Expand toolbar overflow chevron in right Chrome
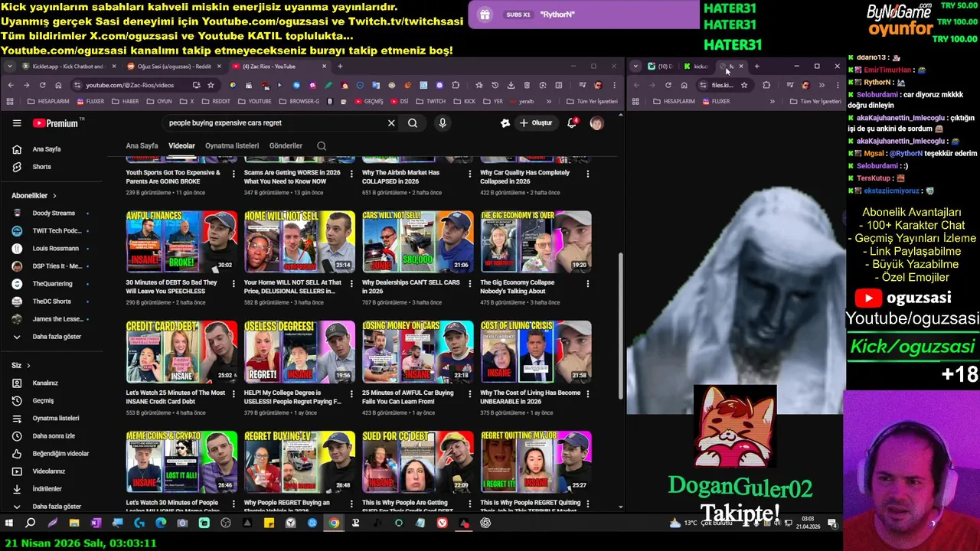The width and height of the screenshot is (980, 551). pyautogui.click(x=822, y=85)
